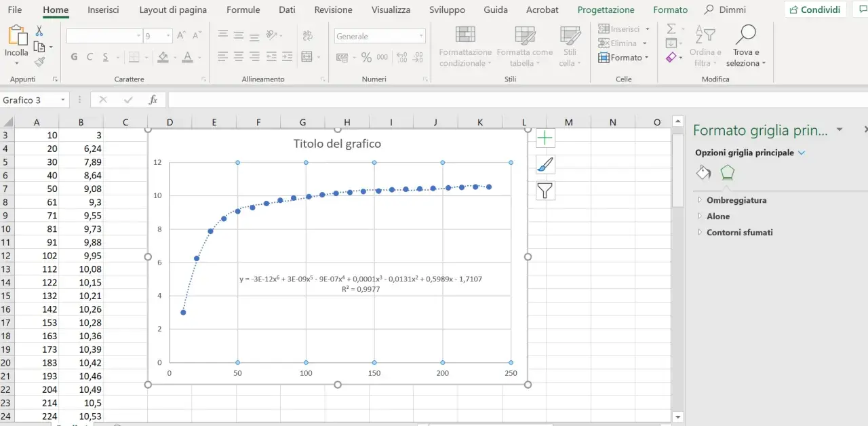Screen dimensions: 868x426
Task: Click the decrease indent icon
Action: 271,57
